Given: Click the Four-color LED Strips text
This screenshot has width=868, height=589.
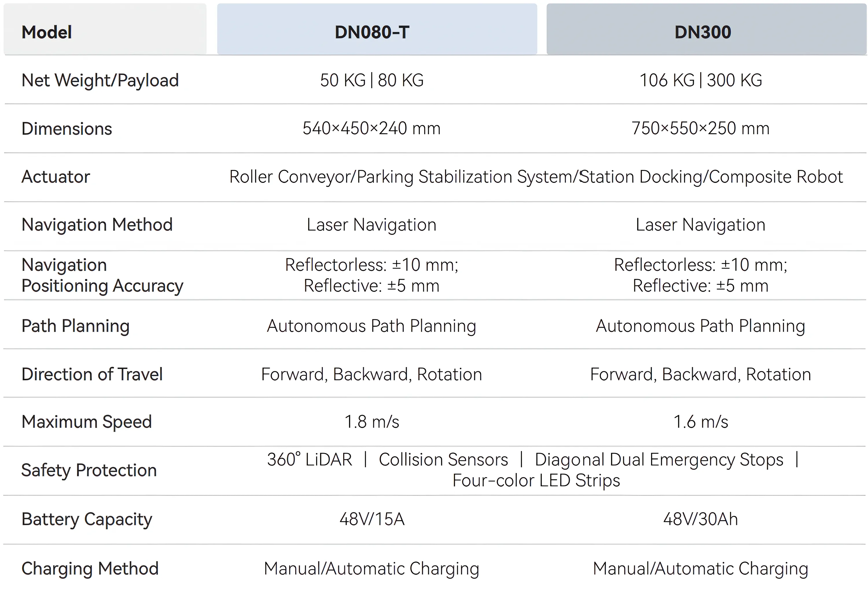Looking at the screenshot, I should coord(536,481).
